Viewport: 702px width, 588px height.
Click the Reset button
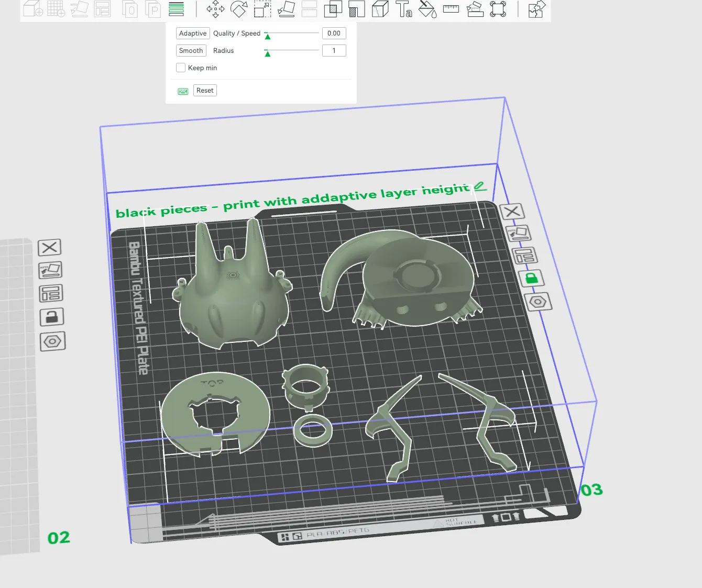[x=205, y=91]
